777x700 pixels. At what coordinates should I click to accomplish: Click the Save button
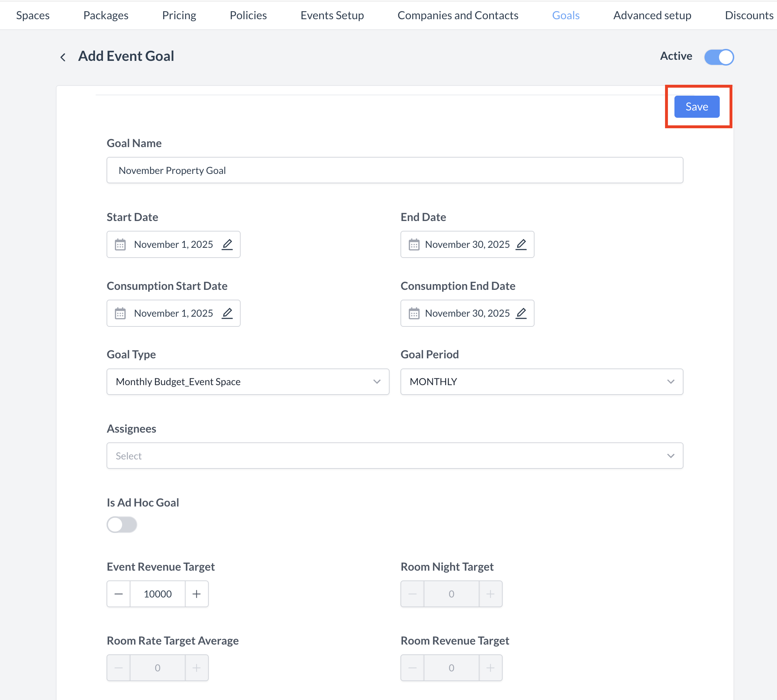tap(696, 107)
